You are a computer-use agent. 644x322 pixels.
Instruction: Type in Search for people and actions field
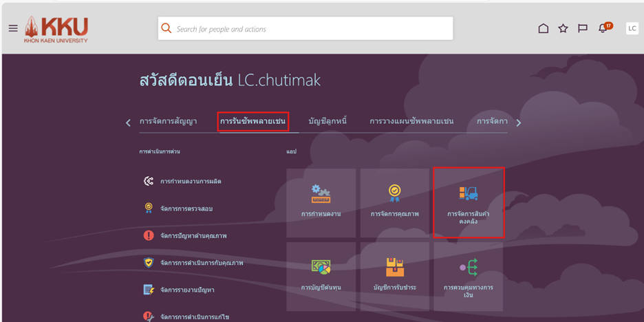click(310, 29)
